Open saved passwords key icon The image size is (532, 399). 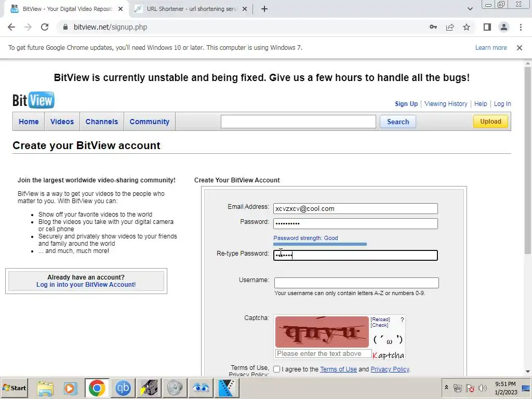tap(433, 27)
